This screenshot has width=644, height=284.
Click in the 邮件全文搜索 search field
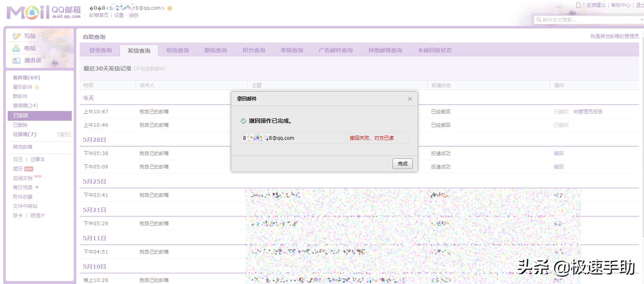point(589,19)
